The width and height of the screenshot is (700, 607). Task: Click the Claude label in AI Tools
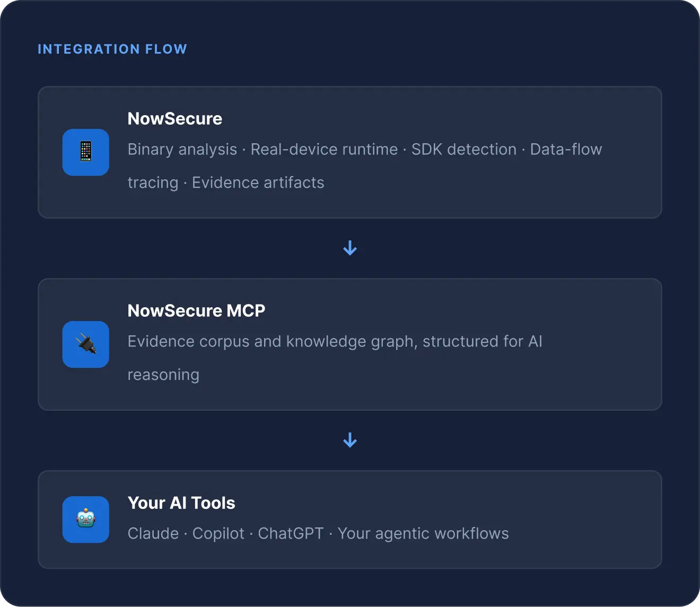(x=153, y=533)
